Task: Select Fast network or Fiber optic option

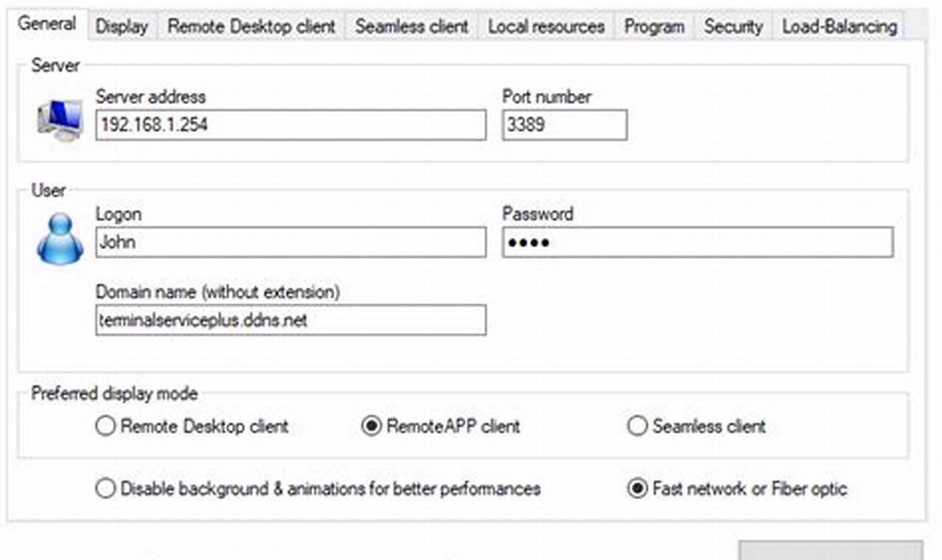Action: pos(638,489)
